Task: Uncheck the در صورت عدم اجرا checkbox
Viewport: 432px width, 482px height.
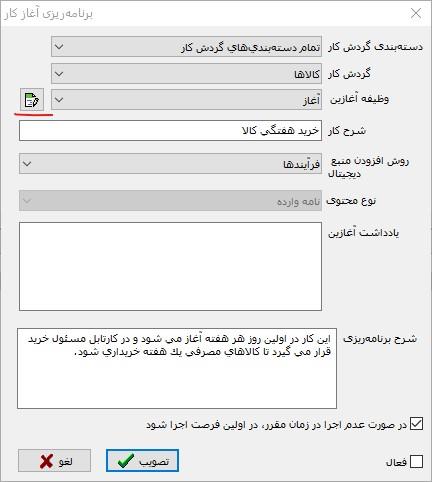Action: point(416,424)
